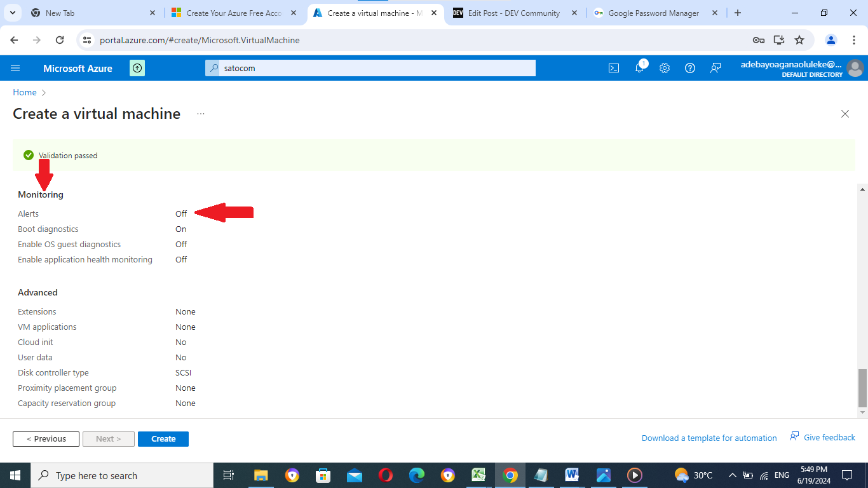
Task: Click the On value for Boot diagnostics
Action: pyautogui.click(x=181, y=229)
